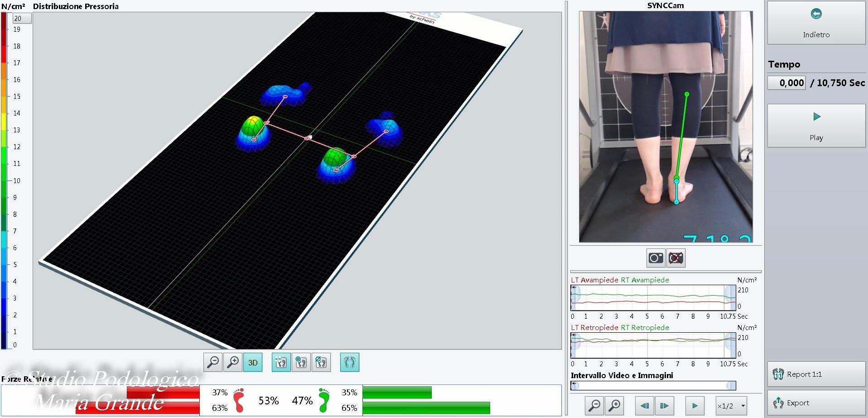Click the left forefoot 37% value
868x418 pixels.
[x=220, y=393]
